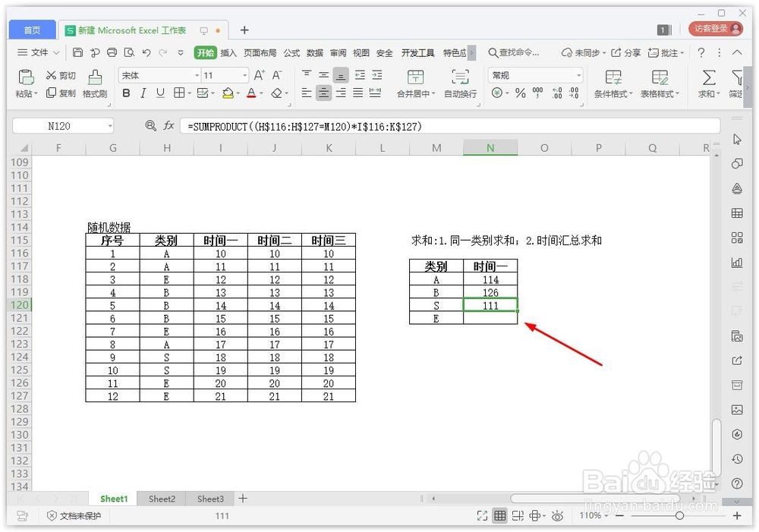Click the thousands separator icon

click(538, 93)
